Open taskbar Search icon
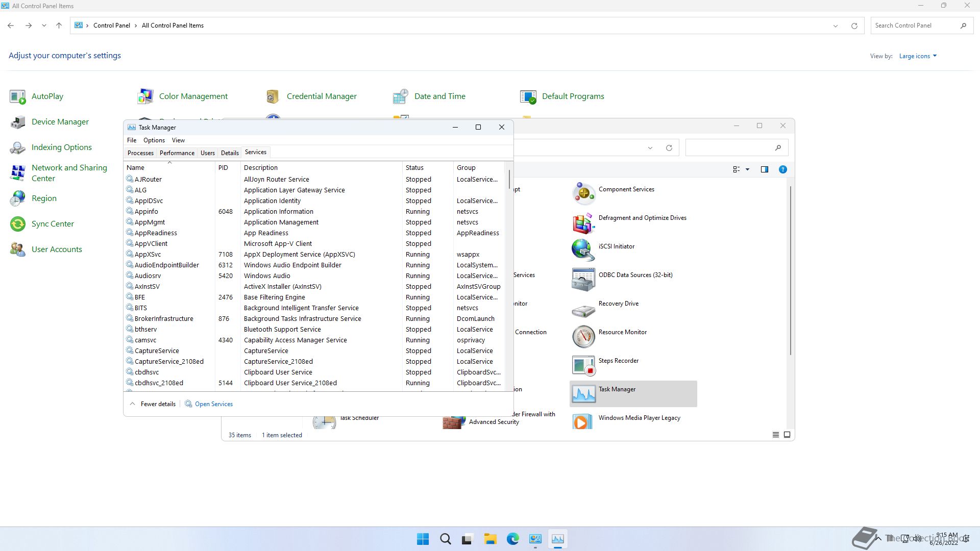The height and width of the screenshot is (551, 980). tap(445, 539)
